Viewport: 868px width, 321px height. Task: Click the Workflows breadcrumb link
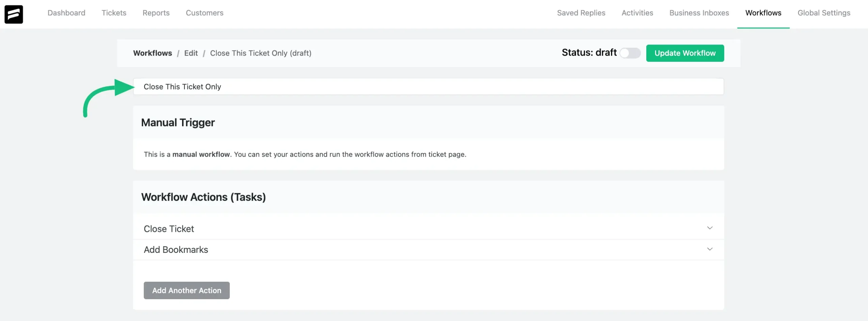153,53
